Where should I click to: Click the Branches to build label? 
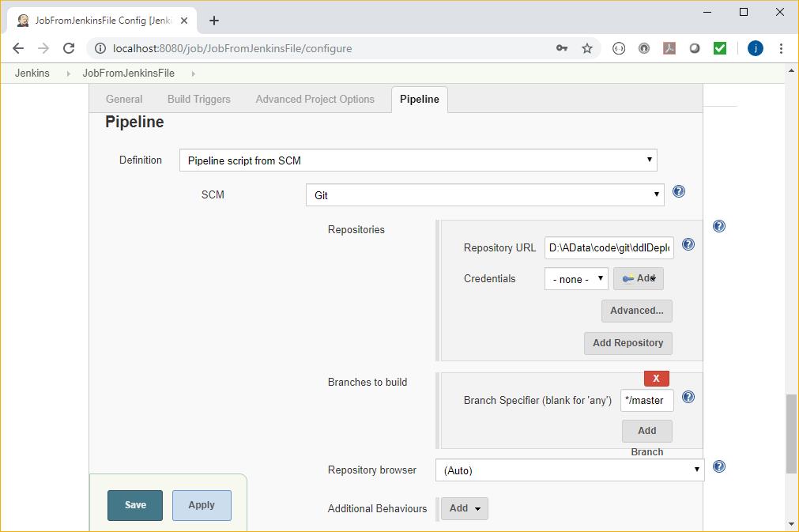367,383
